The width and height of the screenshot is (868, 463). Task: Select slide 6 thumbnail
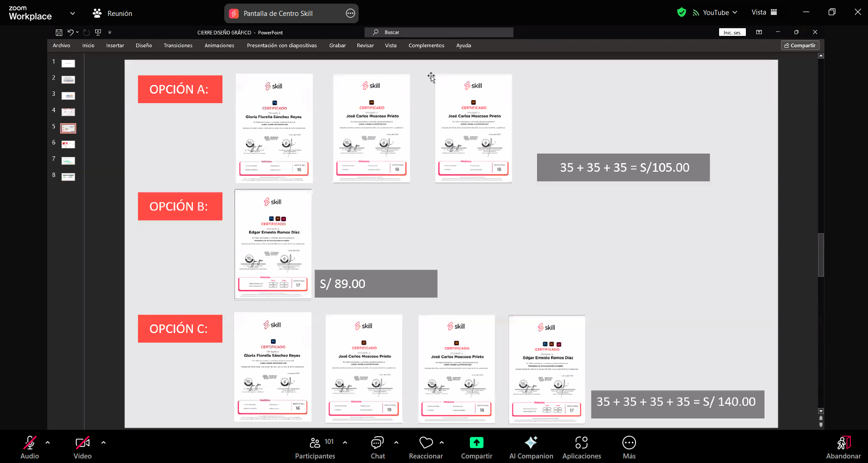[68, 144]
